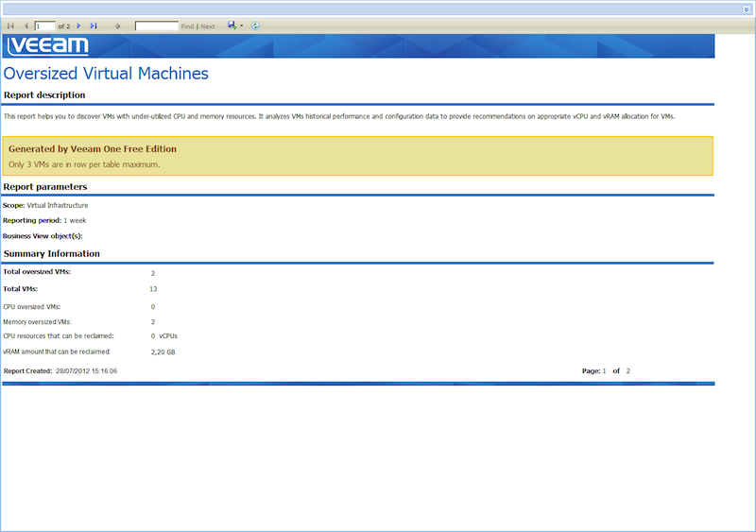The width and height of the screenshot is (756, 532).
Task: Go to next report page
Action: pyautogui.click(x=79, y=26)
